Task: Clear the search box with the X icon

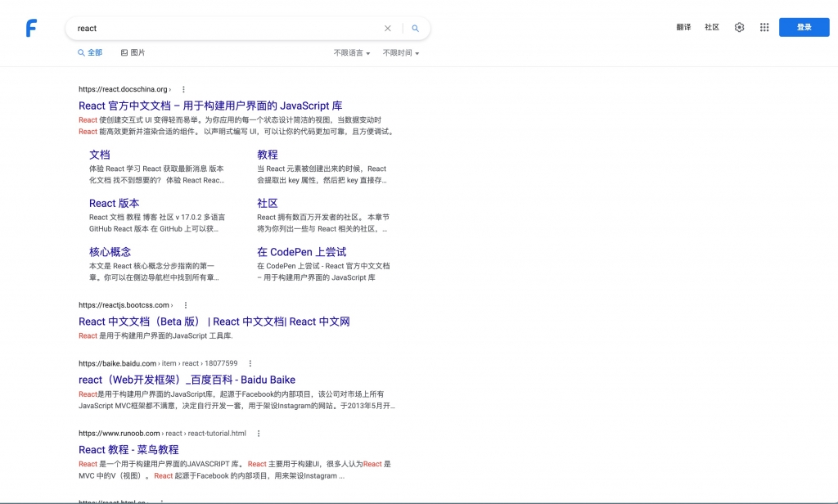Action: pos(387,29)
